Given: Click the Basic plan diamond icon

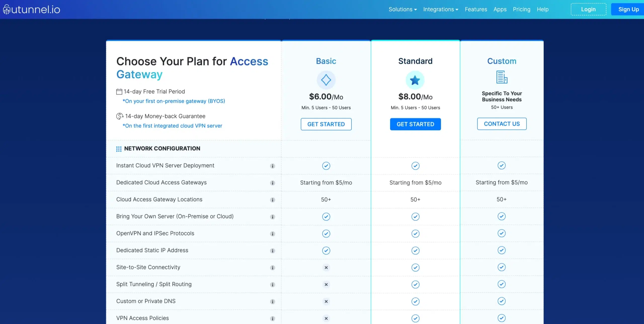Looking at the screenshot, I should [326, 80].
